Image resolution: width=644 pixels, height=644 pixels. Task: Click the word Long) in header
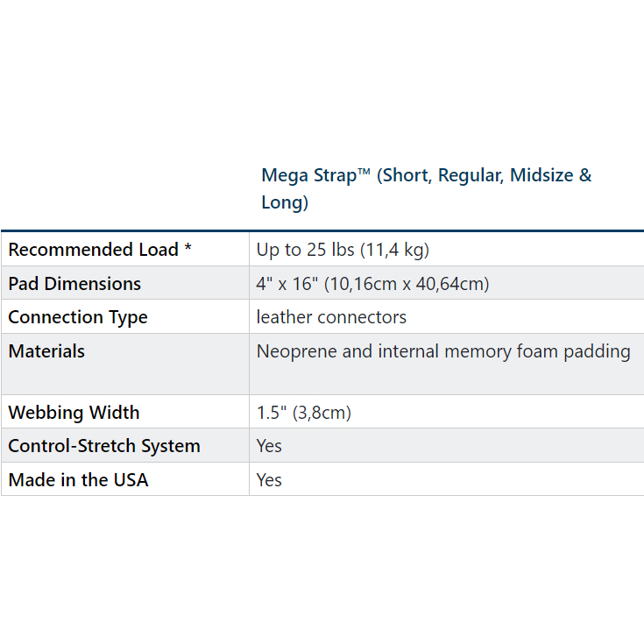click(285, 202)
